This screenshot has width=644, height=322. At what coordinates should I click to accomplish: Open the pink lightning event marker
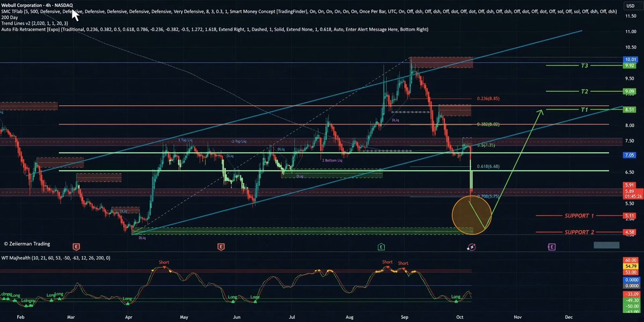tap(471, 247)
